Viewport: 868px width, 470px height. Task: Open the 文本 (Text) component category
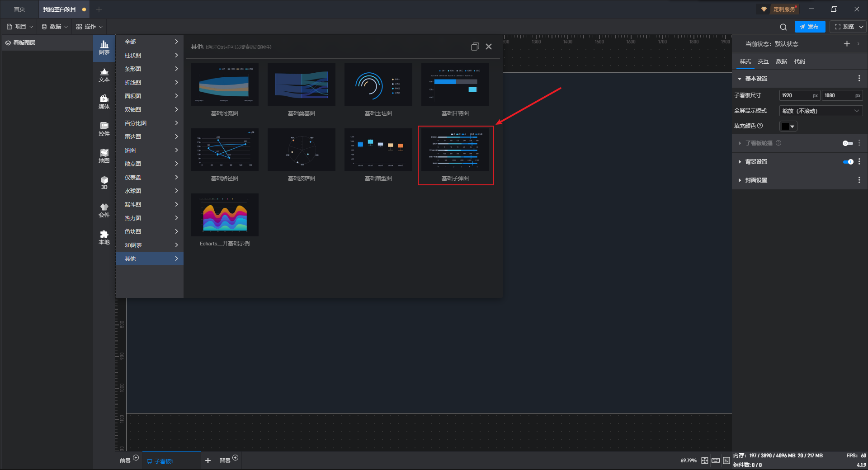click(104, 75)
